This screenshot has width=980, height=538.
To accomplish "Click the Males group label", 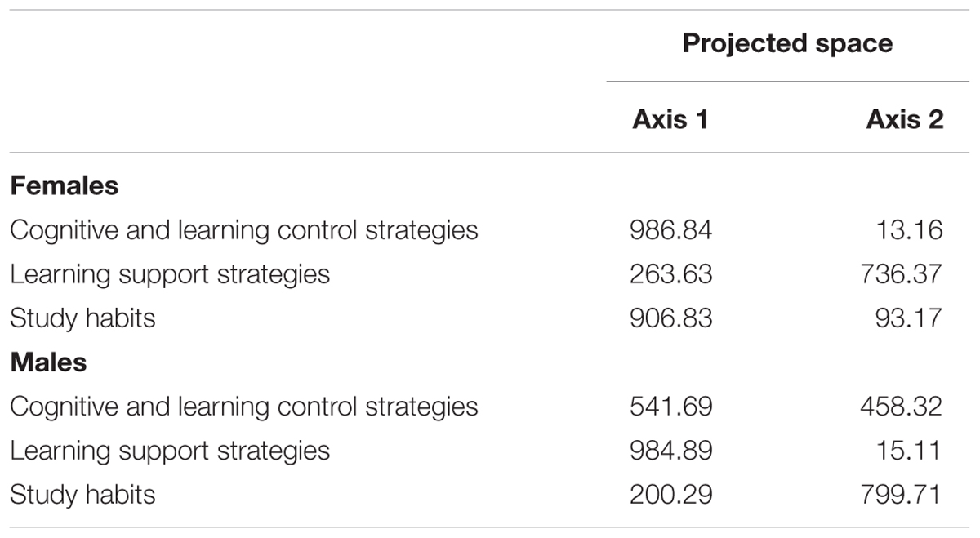I will [48, 362].
